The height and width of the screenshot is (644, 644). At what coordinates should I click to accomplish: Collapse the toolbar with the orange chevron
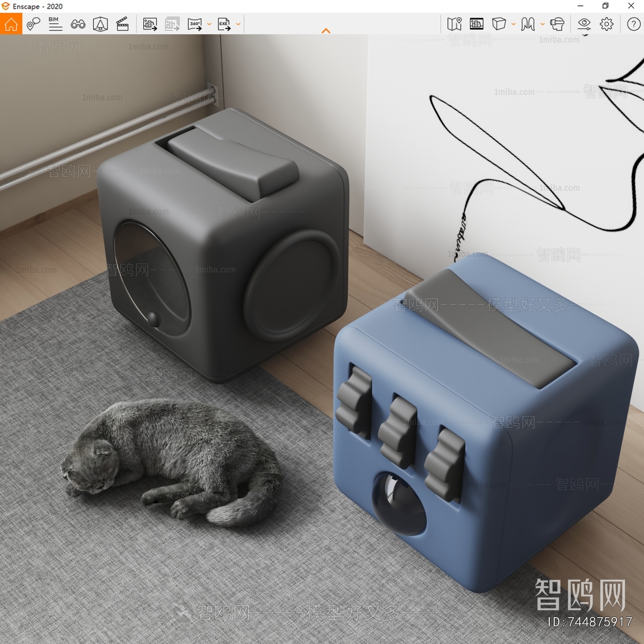coord(326,31)
